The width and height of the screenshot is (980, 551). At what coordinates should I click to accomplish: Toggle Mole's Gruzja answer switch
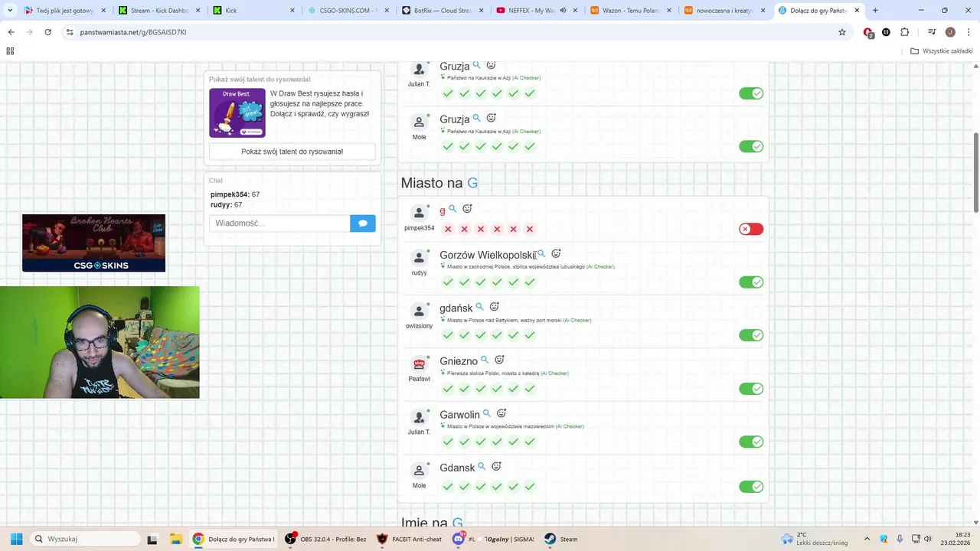coord(751,146)
